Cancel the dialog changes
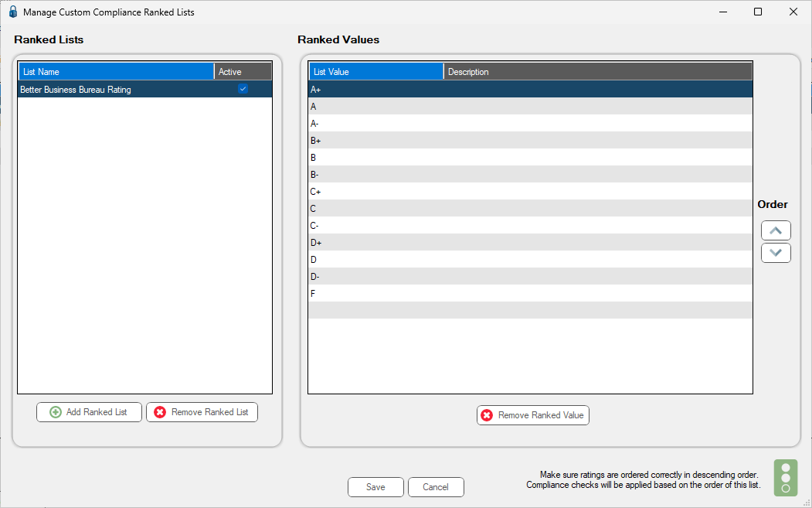The height and width of the screenshot is (508, 812). (436, 487)
